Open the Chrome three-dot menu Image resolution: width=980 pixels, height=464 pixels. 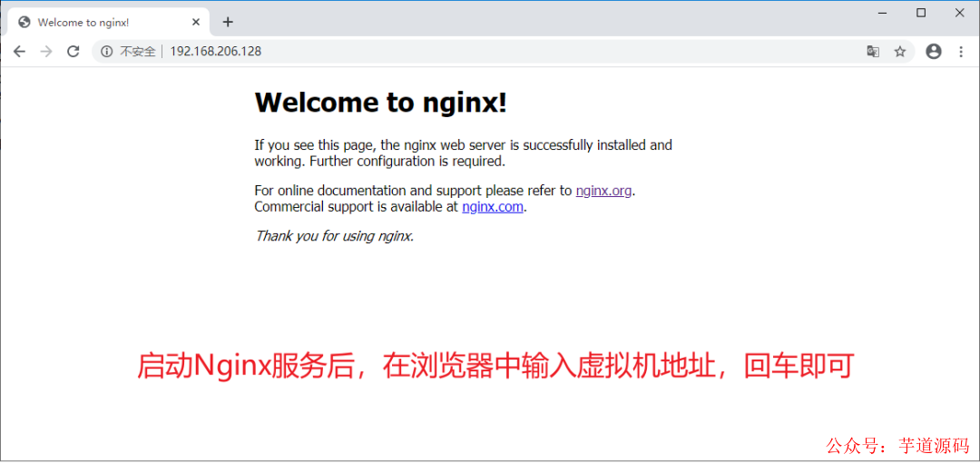pos(961,52)
